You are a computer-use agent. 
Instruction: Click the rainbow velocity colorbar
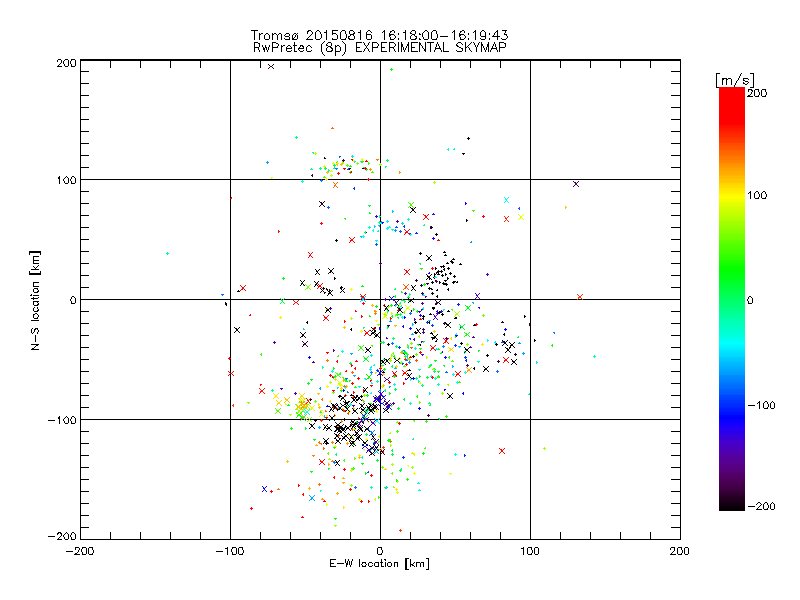(x=732, y=299)
